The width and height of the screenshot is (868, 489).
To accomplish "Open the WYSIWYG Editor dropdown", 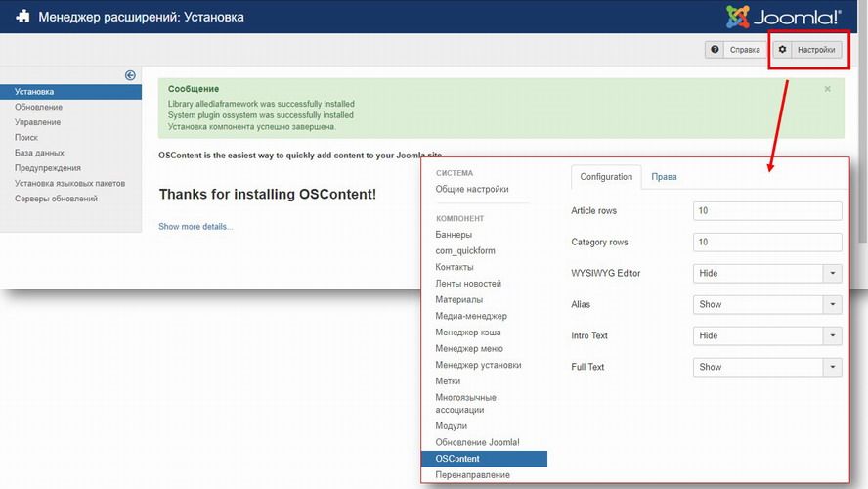I will (767, 273).
